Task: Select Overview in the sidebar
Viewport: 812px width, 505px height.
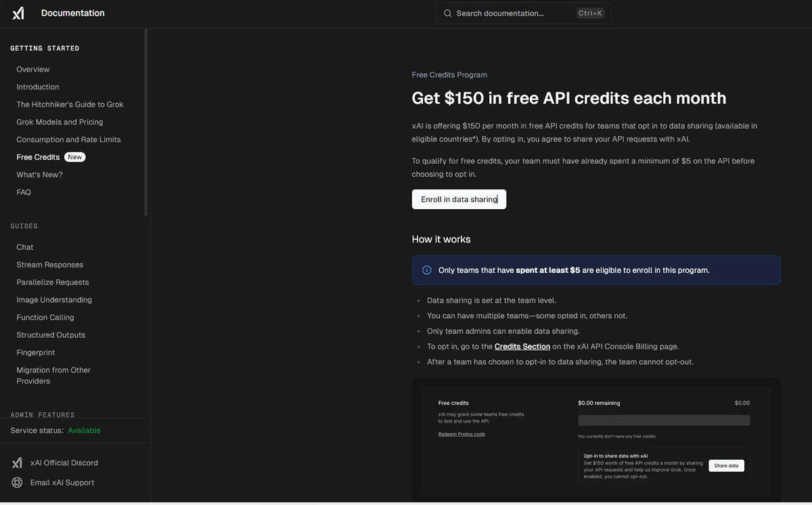Action: (33, 70)
